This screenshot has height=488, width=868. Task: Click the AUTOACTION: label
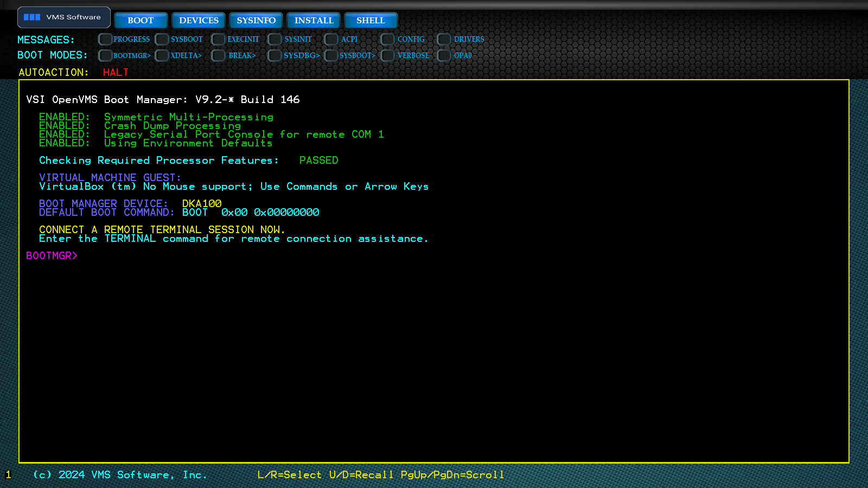tap(54, 72)
